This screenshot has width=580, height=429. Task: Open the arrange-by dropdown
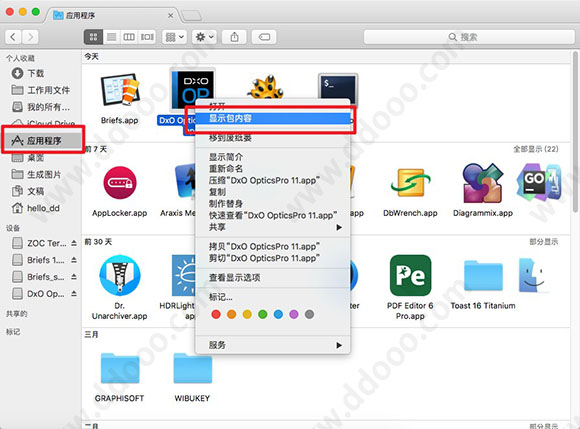click(174, 37)
